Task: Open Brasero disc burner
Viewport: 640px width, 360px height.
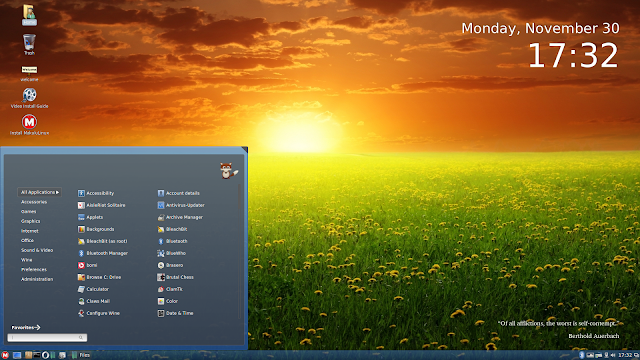Action: coord(170,265)
